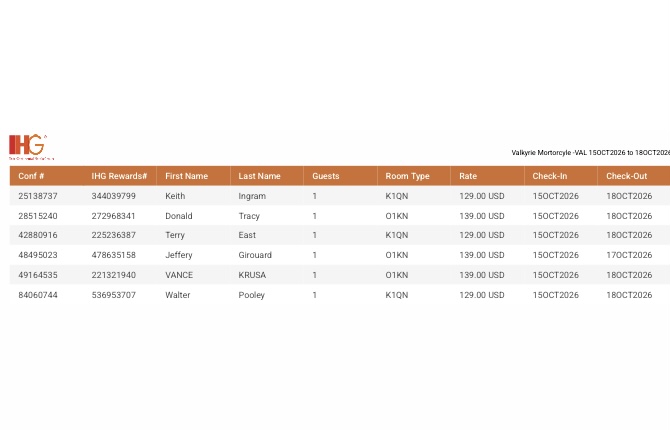This screenshot has height=430, width=670.
Task: Click last name 'Tracy'
Action: pyautogui.click(x=249, y=216)
